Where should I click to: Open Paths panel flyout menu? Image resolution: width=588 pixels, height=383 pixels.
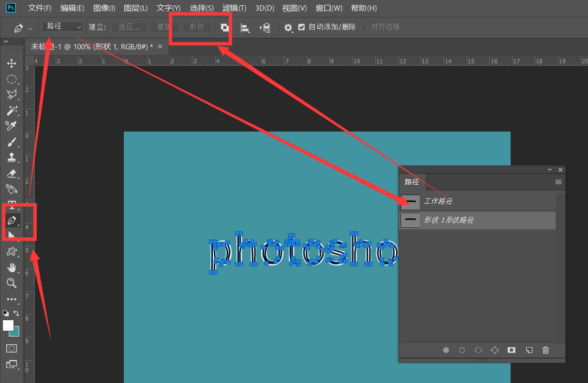tap(559, 182)
